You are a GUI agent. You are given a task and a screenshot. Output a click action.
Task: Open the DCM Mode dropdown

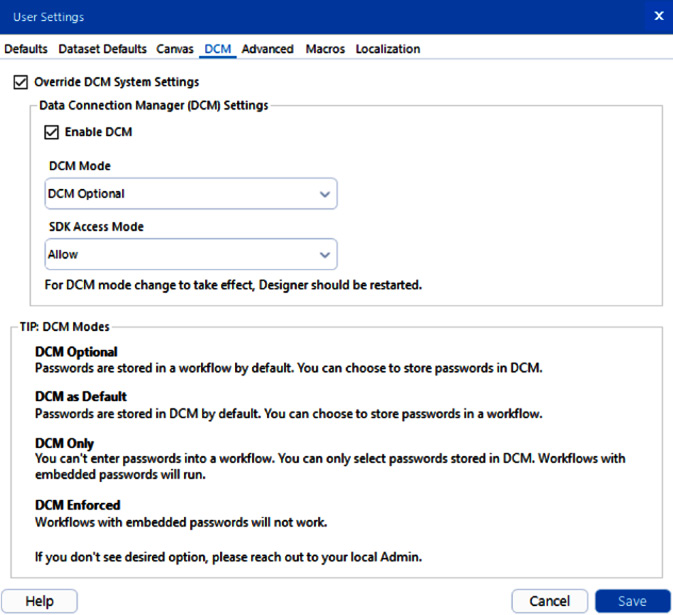coord(191,194)
